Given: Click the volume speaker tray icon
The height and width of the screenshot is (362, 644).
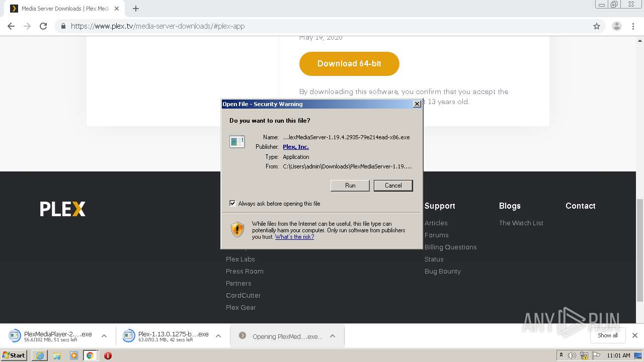Looking at the screenshot, I should tap(572, 355).
